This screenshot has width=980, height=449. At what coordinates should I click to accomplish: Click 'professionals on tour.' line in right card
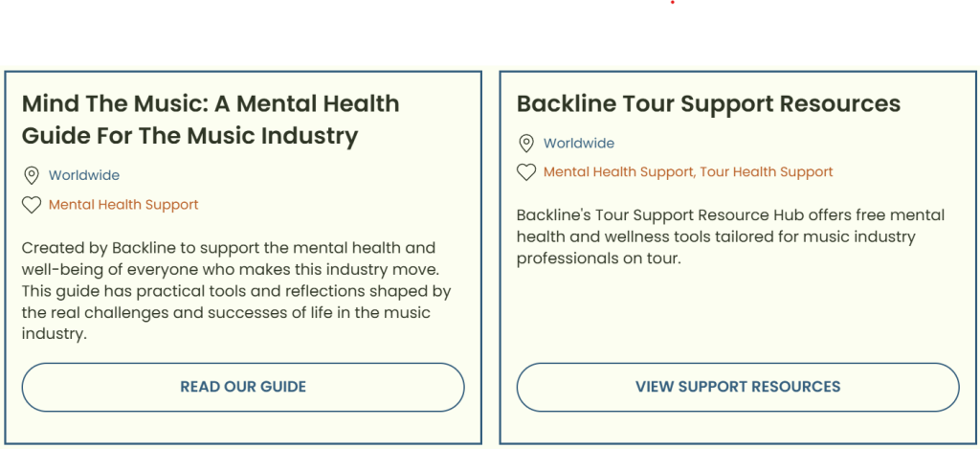pyautogui.click(x=598, y=258)
